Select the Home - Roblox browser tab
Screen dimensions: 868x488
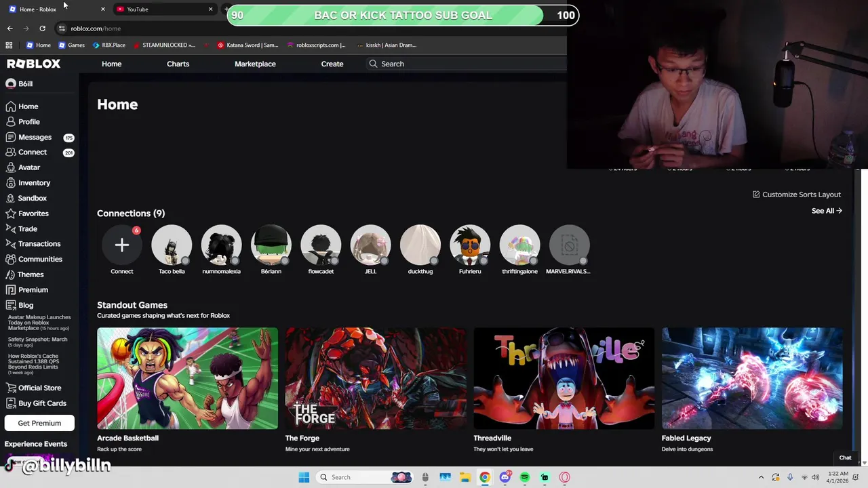[x=56, y=9]
